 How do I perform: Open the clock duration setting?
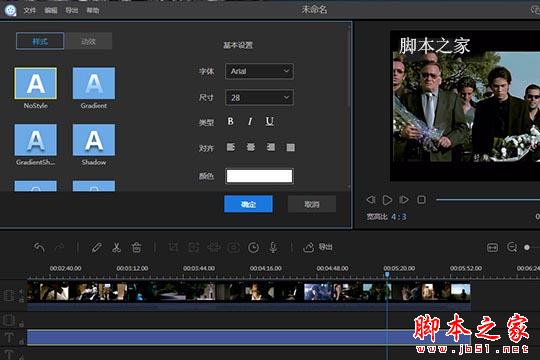click(253, 247)
